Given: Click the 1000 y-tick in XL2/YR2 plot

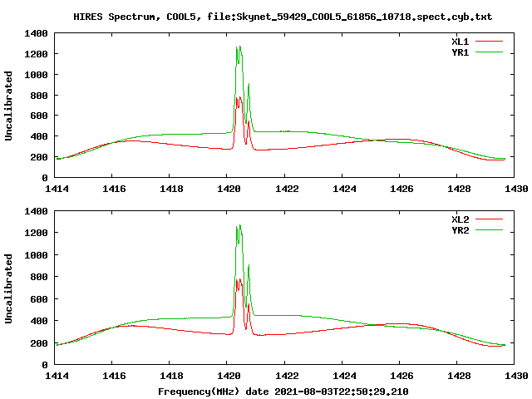Looking at the screenshot, I should [x=36, y=255].
